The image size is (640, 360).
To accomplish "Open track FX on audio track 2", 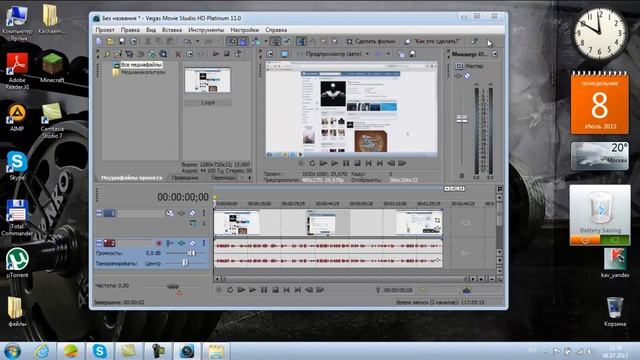I will tap(181, 243).
